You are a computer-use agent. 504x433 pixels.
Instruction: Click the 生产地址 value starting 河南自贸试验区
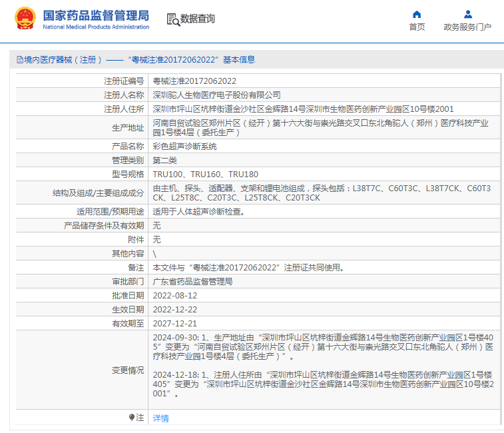320,128
